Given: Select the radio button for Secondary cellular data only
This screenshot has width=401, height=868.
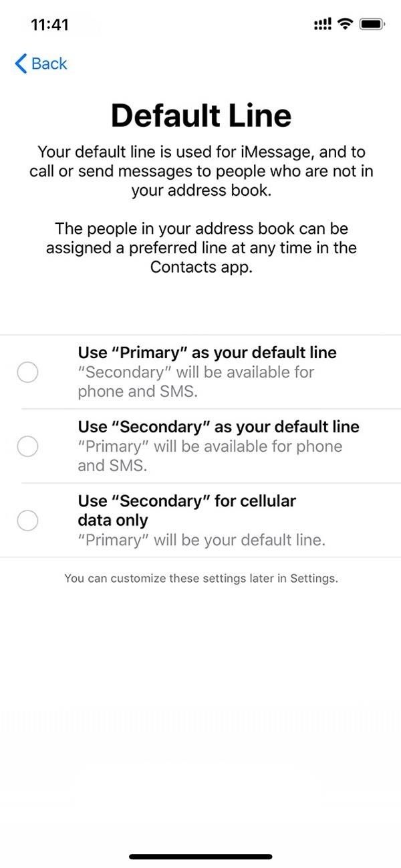Looking at the screenshot, I should (27, 520).
